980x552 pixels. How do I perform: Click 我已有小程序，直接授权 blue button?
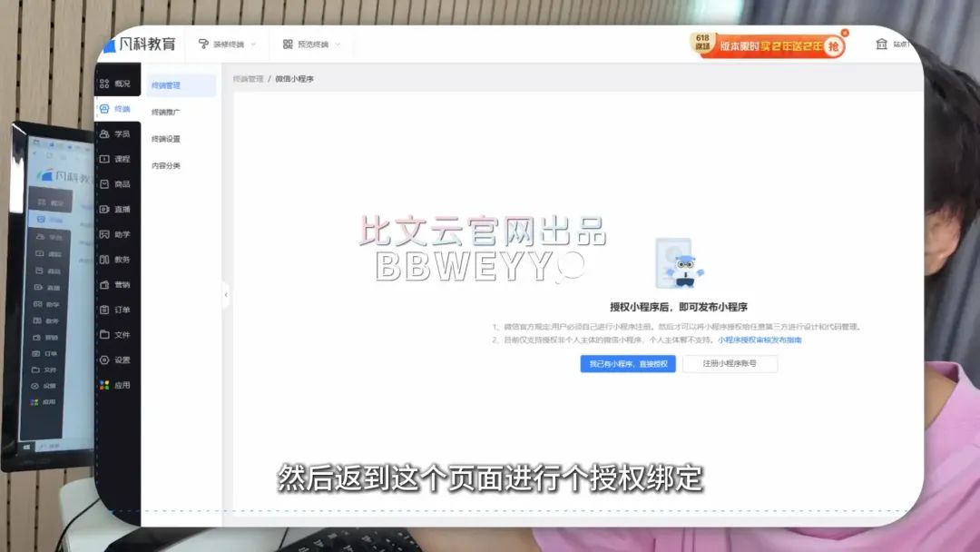point(628,364)
